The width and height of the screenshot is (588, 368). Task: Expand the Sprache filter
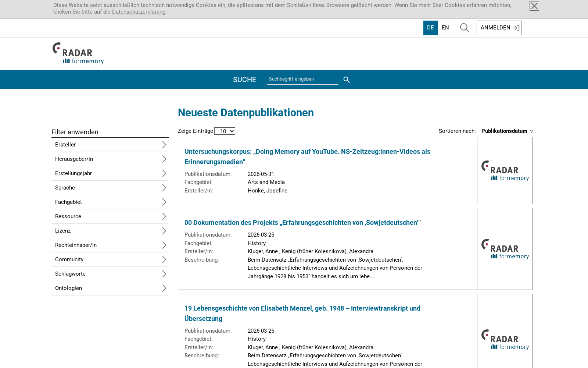point(110,188)
